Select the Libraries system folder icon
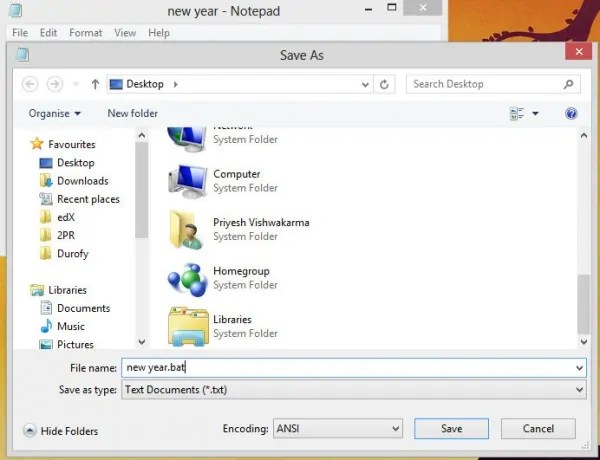Viewport: 600px width, 460px height. tap(188, 327)
